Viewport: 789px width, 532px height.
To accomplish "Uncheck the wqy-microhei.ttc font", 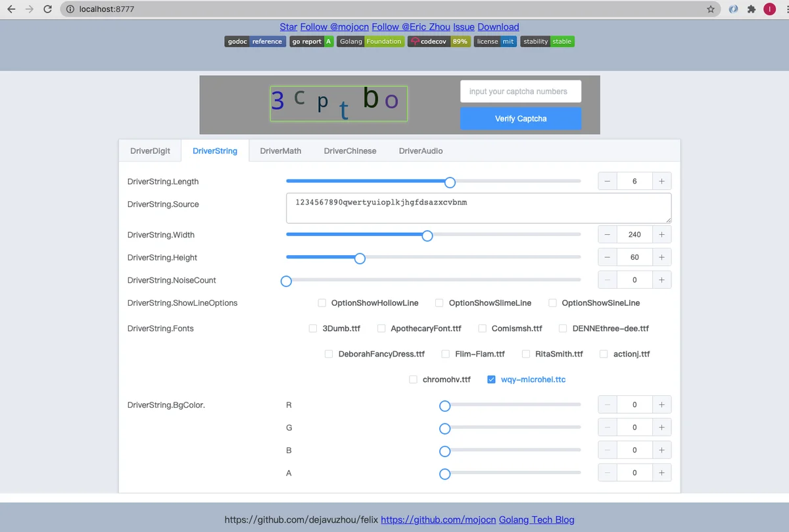I will 491,379.
